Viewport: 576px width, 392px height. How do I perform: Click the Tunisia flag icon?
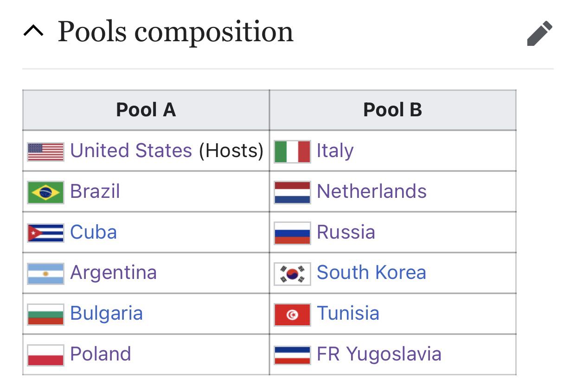[292, 315]
